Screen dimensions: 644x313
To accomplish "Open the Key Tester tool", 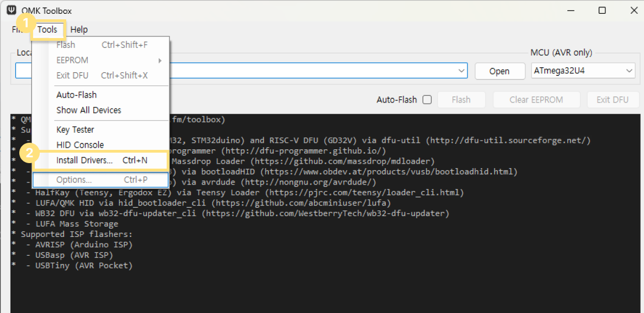I will click(75, 129).
